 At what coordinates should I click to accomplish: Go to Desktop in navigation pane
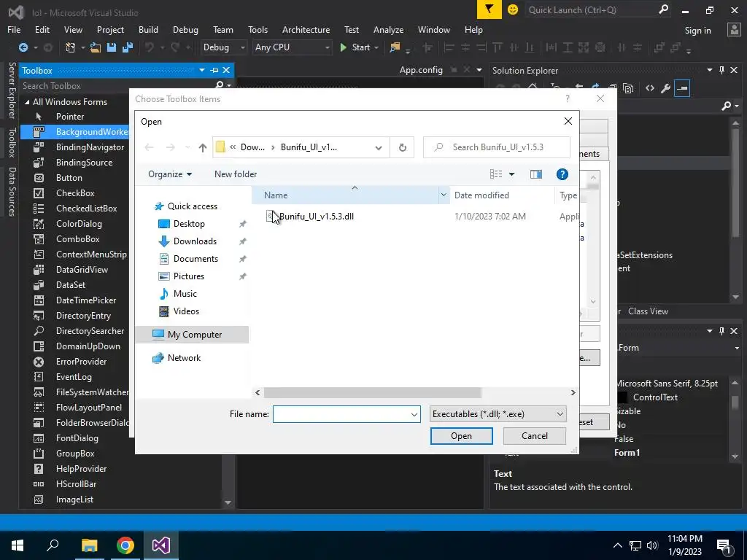tap(189, 224)
